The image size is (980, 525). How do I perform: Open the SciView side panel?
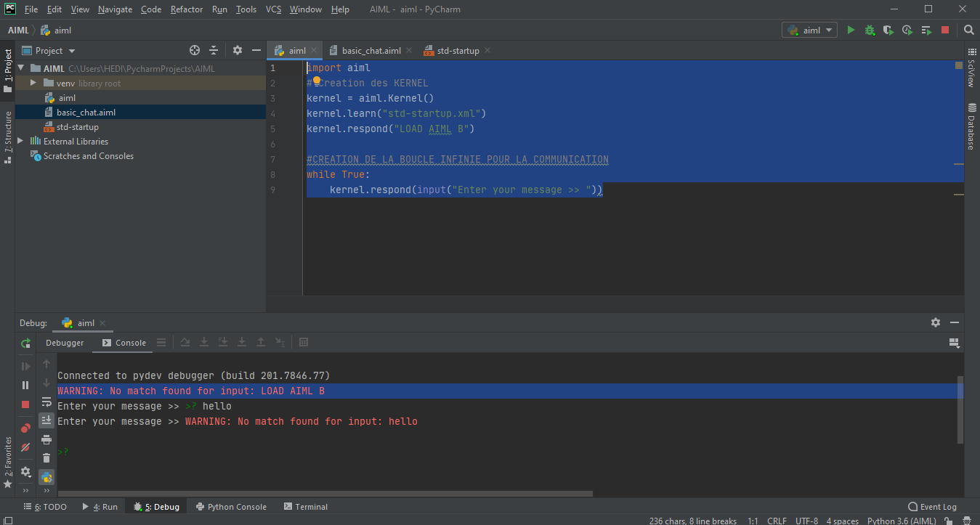click(971, 68)
